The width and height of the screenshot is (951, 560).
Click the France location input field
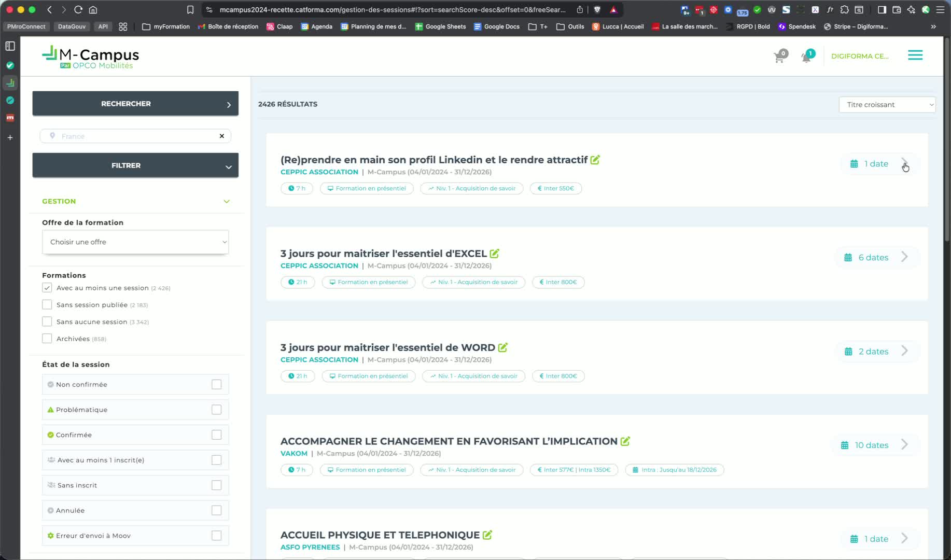click(x=135, y=136)
